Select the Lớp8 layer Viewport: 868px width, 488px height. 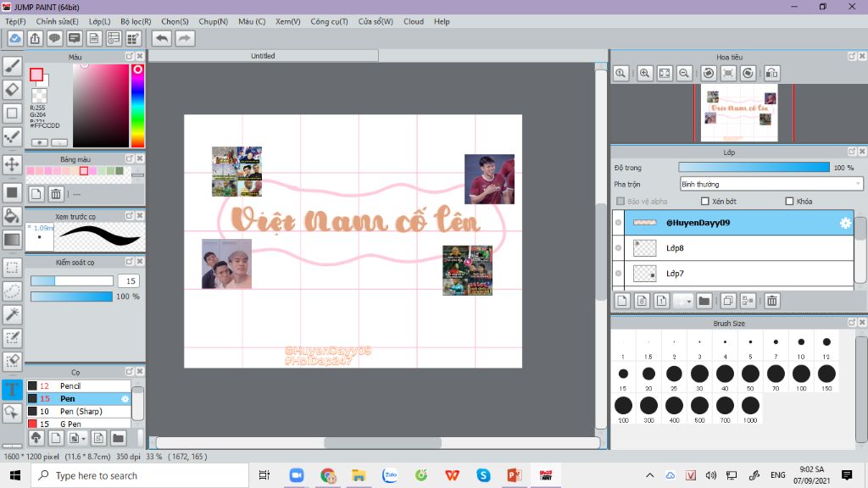pyautogui.click(x=739, y=248)
